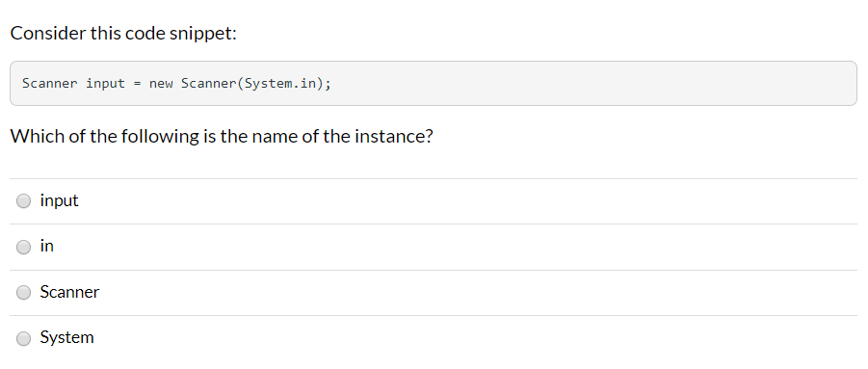868x369 pixels.
Task: Click the 'input' answer label text
Action: click(x=59, y=200)
